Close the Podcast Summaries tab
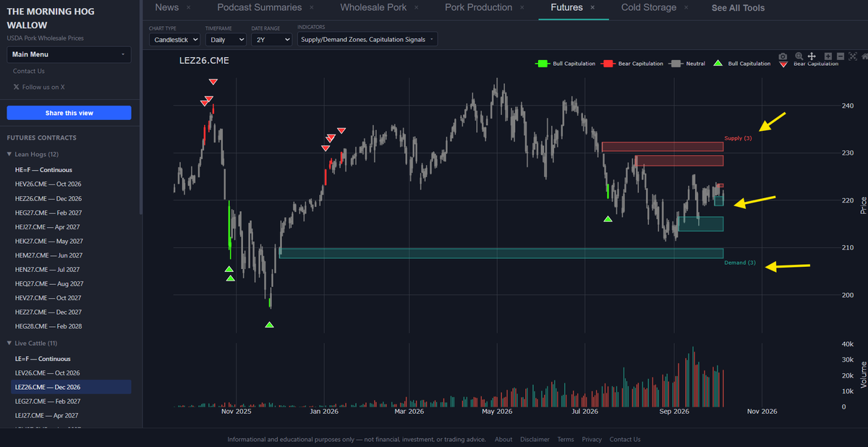 point(312,7)
